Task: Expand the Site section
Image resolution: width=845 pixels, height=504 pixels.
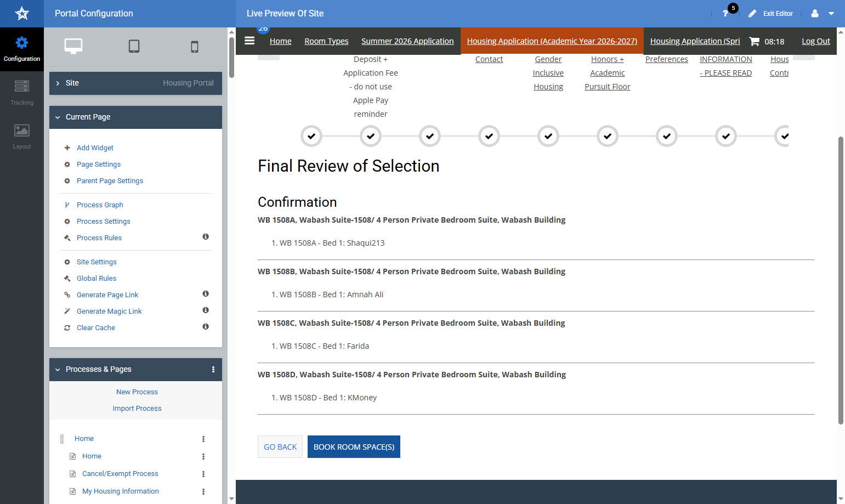Action: pyautogui.click(x=135, y=83)
